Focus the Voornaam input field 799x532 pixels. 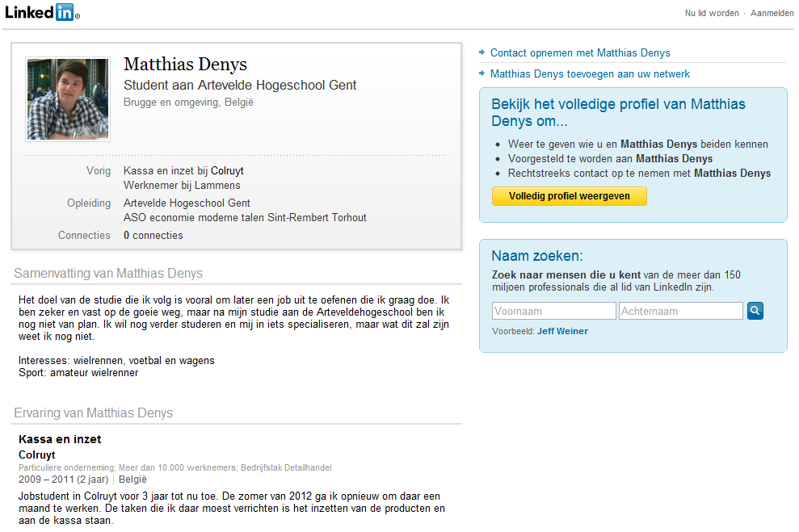click(x=554, y=311)
